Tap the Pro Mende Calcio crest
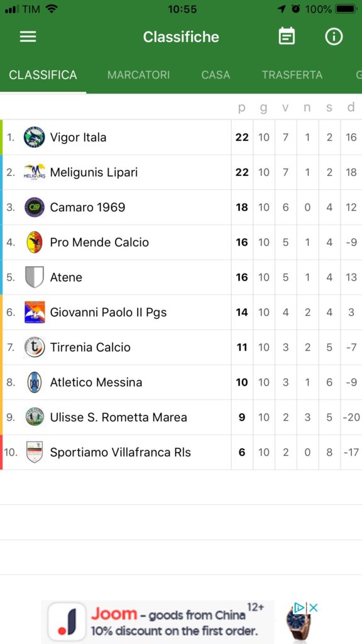This screenshot has height=644, width=362. [35, 242]
